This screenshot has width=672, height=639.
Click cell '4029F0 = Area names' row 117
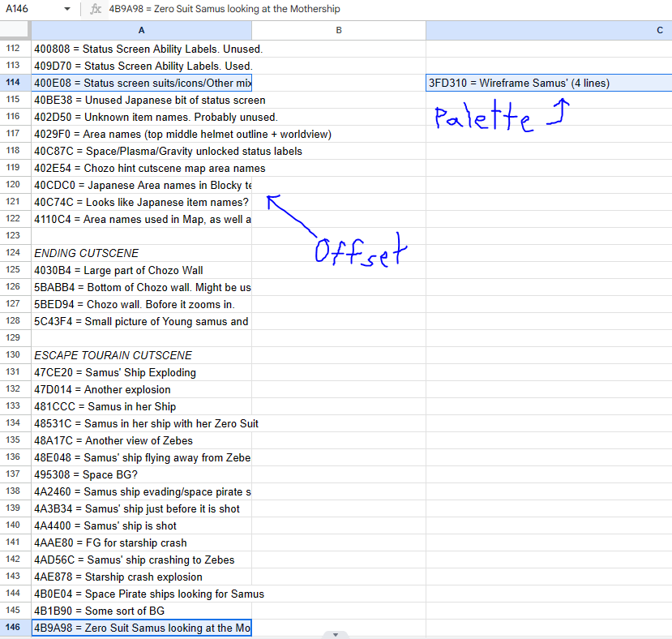click(141, 134)
